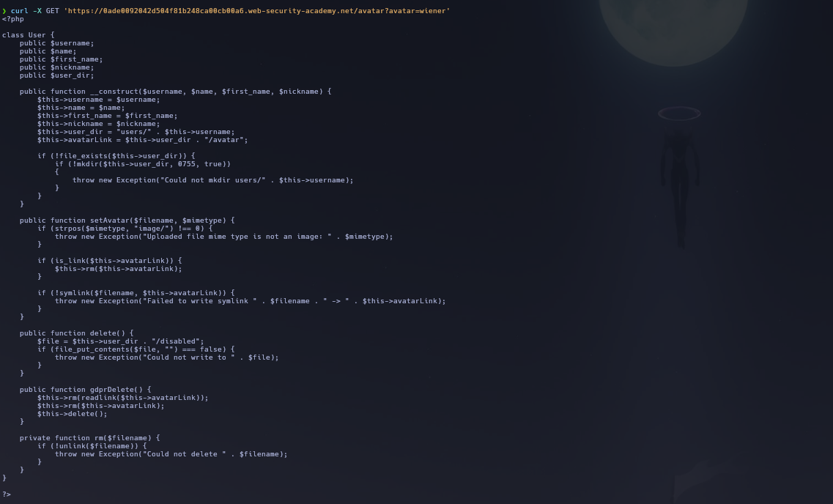Viewport: 833px width, 504px height.
Task: Click 'Could not write to' exception line
Action: pos(167,357)
